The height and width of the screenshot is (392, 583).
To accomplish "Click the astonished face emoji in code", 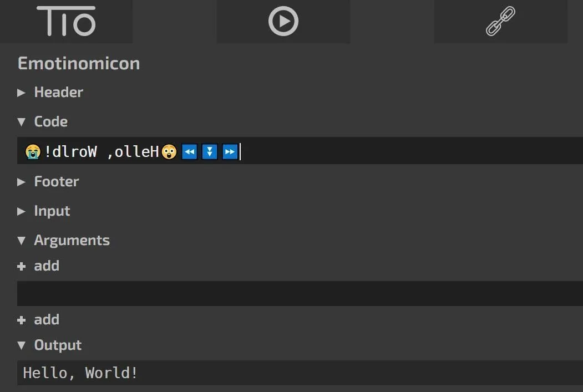I will click(169, 151).
